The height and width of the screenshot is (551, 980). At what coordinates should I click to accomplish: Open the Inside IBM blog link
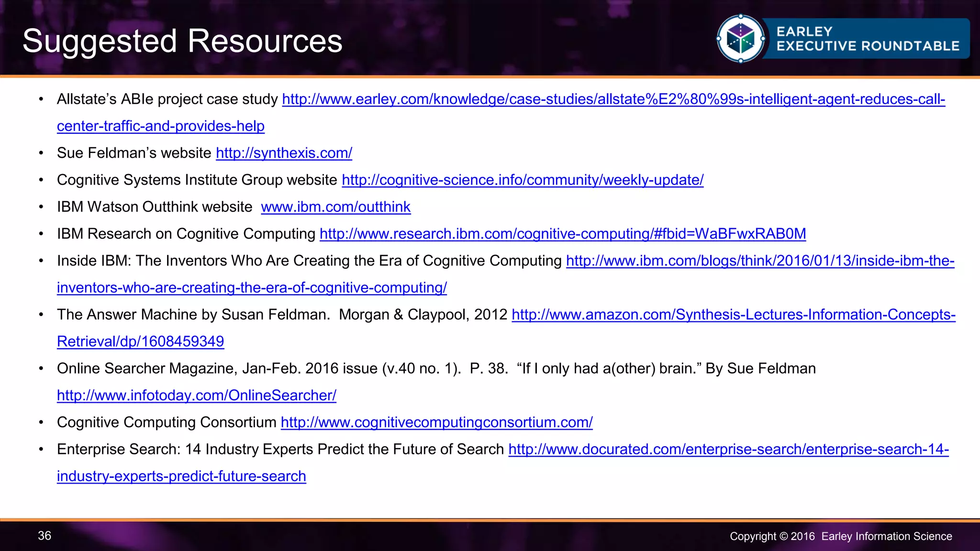[760, 261]
